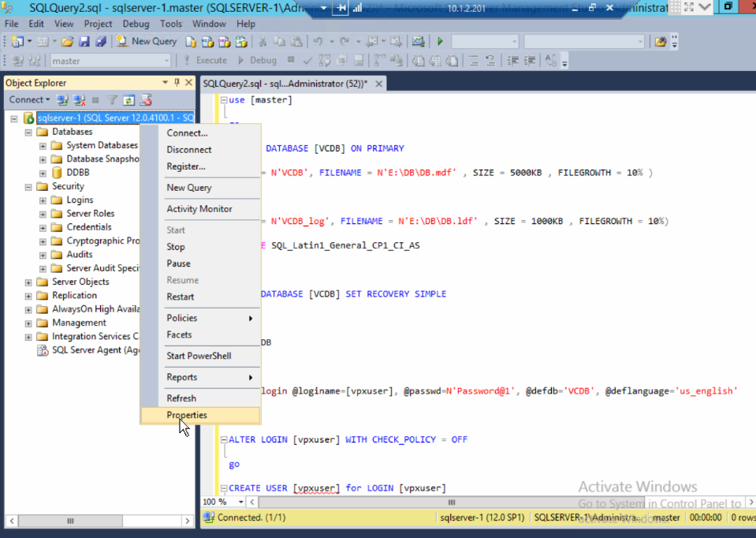Expand the System Databases folder
The width and height of the screenshot is (756, 538).
tap(43, 146)
